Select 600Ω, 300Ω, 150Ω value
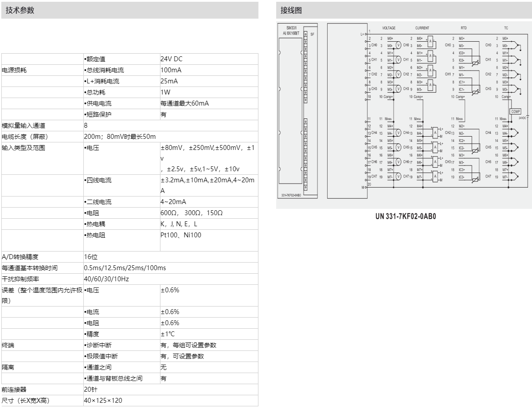This screenshot has width=532, height=409. coord(192,213)
